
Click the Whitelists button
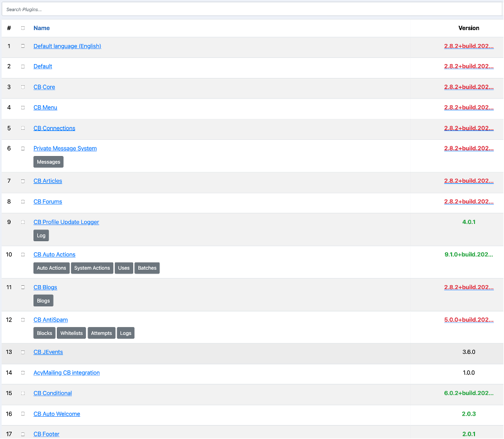pyautogui.click(x=71, y=333)
